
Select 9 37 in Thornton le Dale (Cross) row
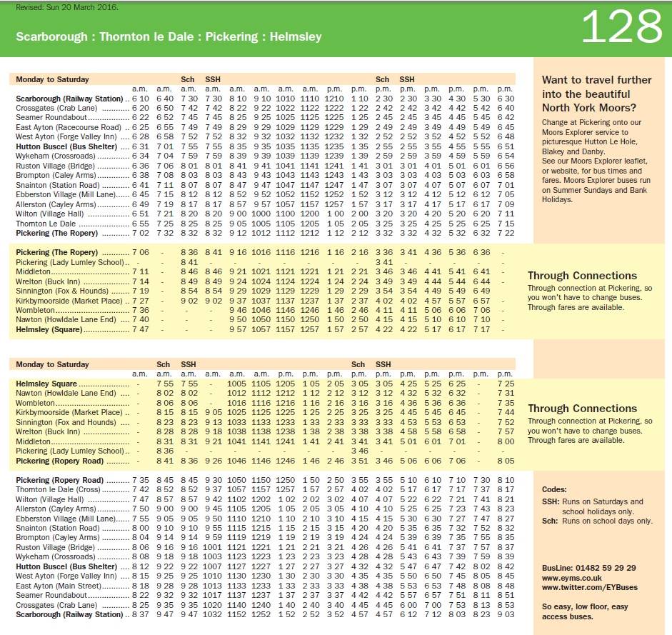pos(214,490)
